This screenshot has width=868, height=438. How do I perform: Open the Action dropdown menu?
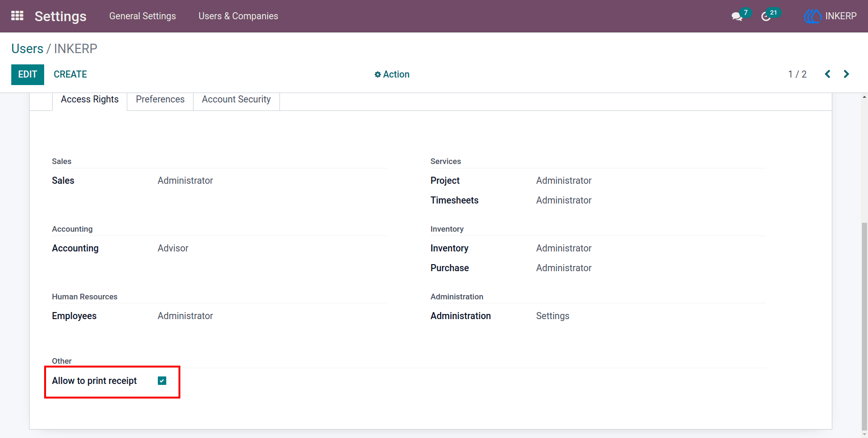pos(392,74)
